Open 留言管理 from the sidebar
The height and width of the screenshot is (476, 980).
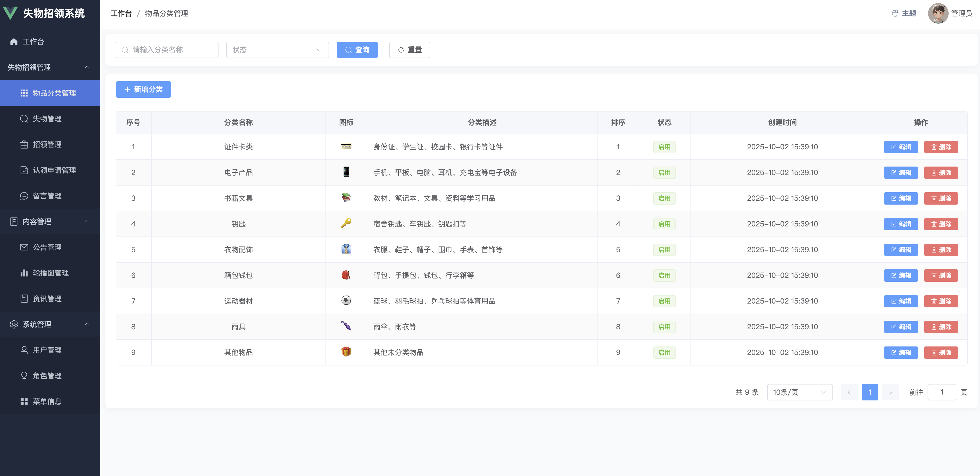coord(47,196)
